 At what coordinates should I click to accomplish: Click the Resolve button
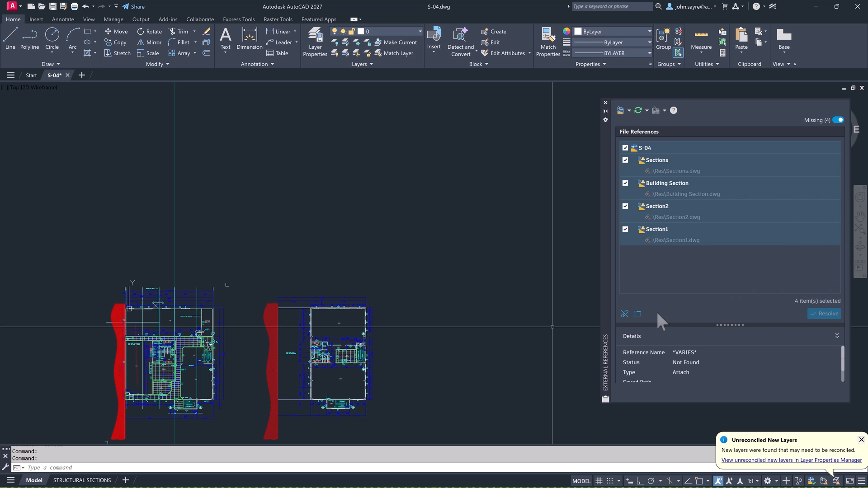824,314
